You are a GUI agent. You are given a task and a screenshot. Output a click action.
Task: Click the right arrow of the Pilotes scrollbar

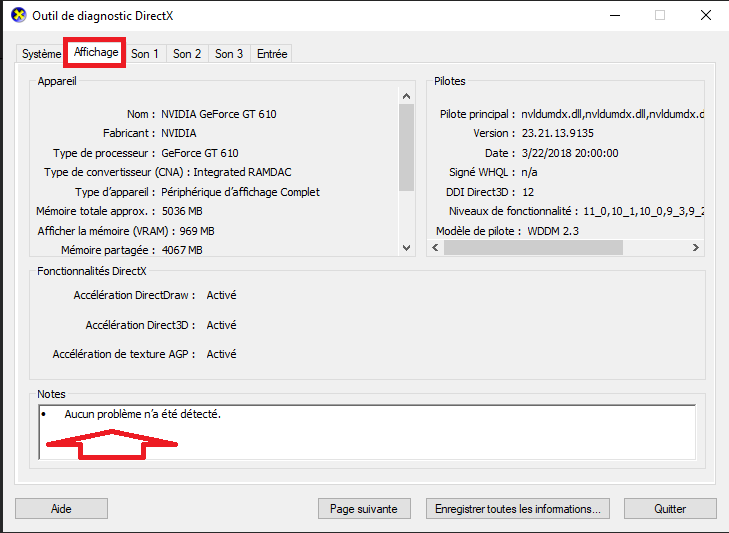(696, 248)
